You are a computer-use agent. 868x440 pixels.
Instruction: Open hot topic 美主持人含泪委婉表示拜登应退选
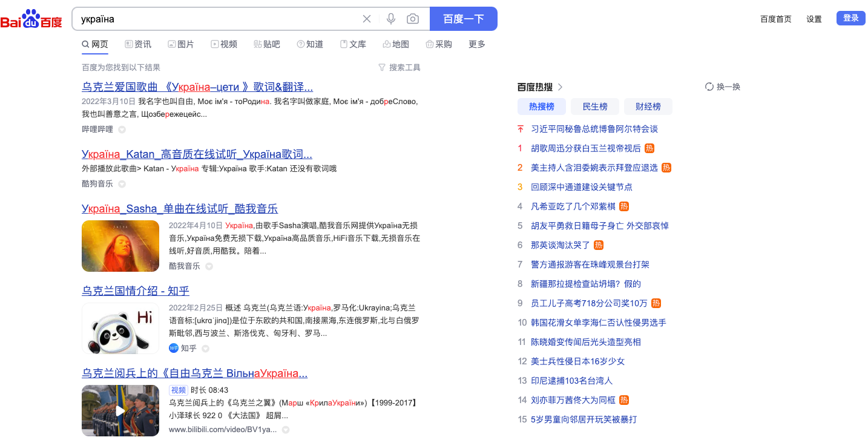594,168
